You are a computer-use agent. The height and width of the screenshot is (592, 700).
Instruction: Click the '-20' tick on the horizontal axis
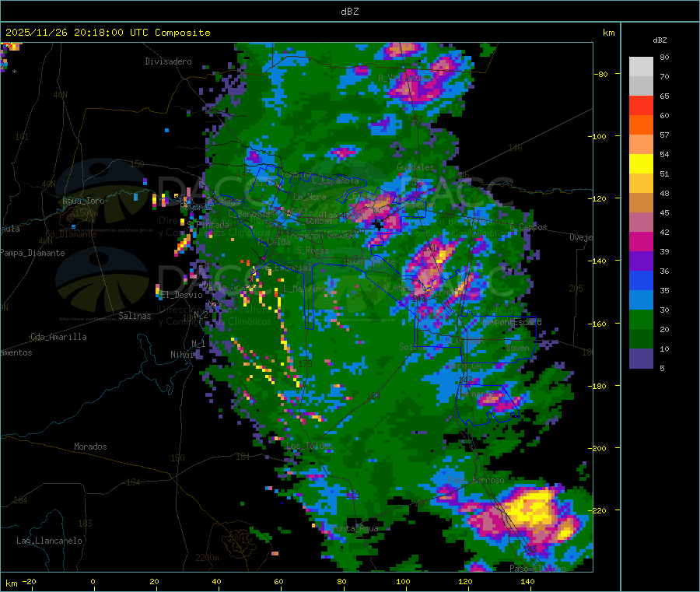(29, 582)
